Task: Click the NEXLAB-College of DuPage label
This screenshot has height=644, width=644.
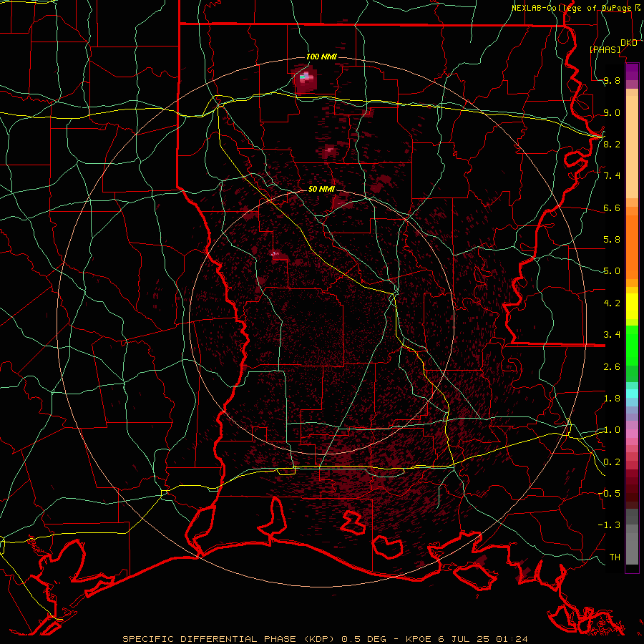Action: click(571, 8)
